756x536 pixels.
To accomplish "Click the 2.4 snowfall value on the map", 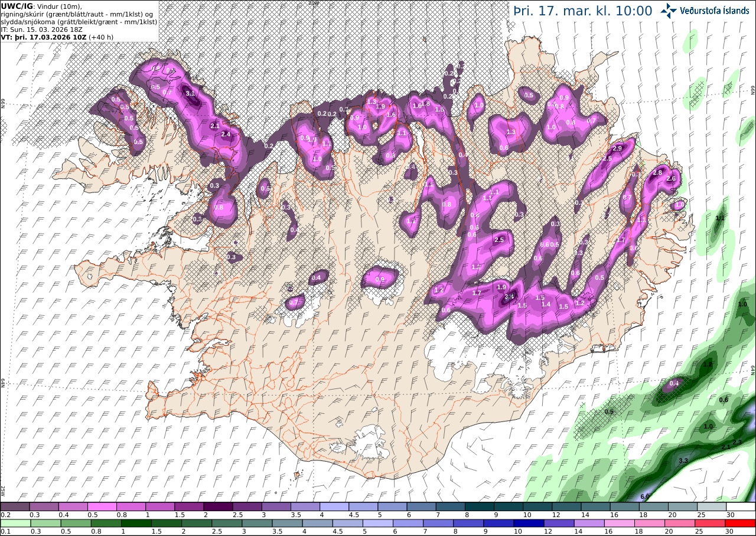I will tap(226, 134).
